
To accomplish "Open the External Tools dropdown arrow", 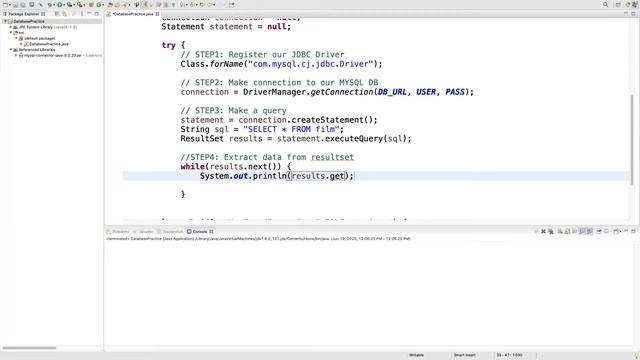I will [84, 5].
